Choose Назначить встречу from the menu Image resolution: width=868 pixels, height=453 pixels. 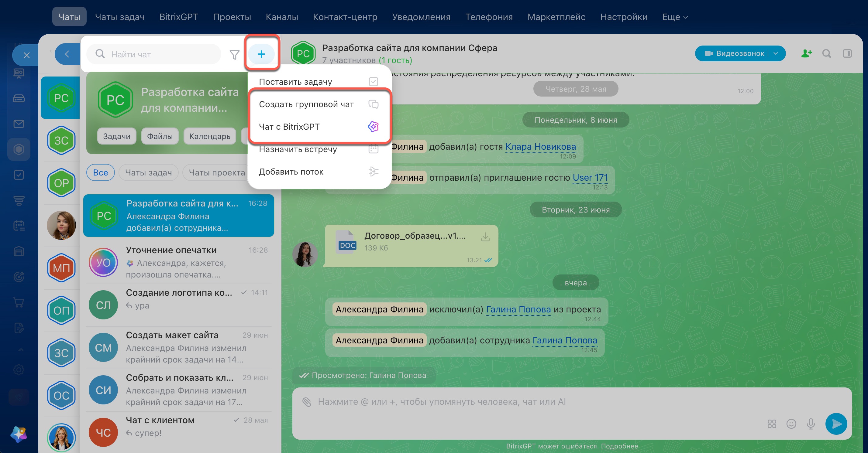[x=319, y=149]
